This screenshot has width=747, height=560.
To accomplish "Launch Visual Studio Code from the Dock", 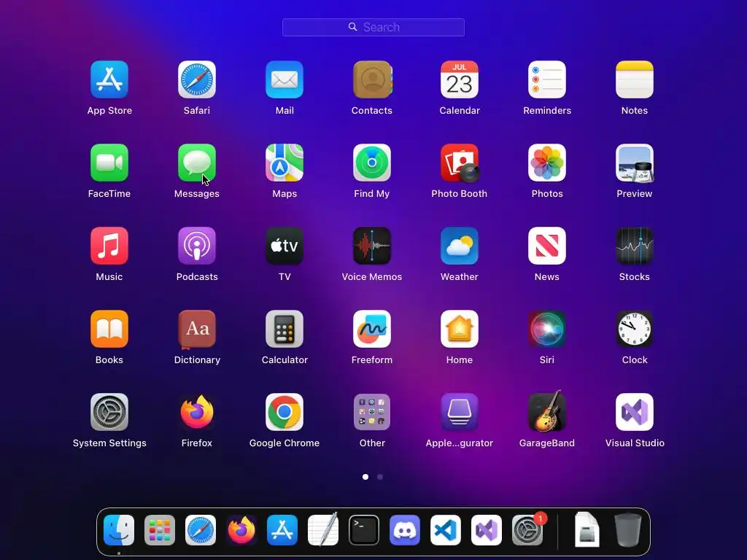I will click(x=446, y=530).
